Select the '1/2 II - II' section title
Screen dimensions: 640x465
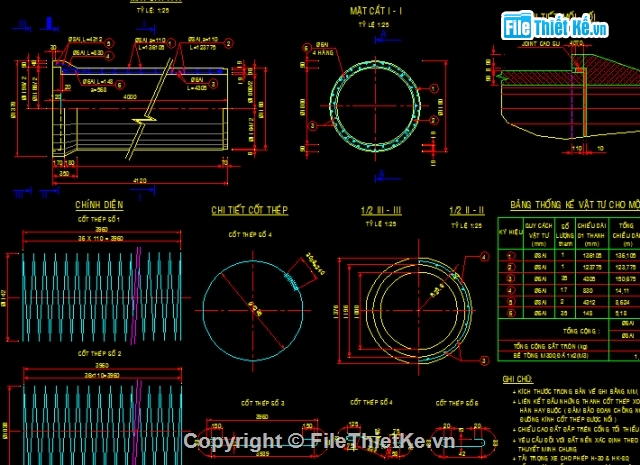(467, 211)
